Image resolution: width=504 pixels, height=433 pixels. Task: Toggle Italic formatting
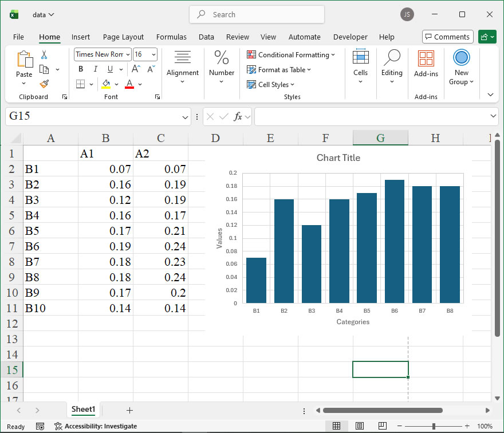(x=95, y=69)
